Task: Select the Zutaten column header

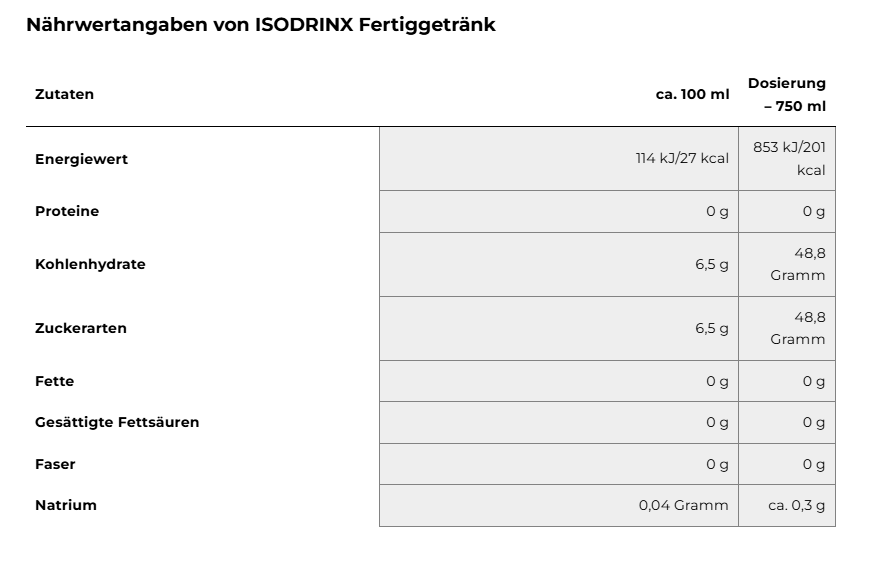Action: (64, 94)
